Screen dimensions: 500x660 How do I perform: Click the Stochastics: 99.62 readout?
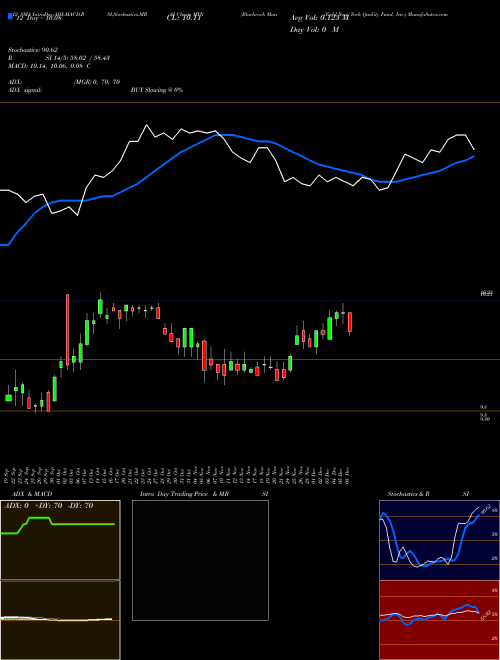click(x=33, y=50)
